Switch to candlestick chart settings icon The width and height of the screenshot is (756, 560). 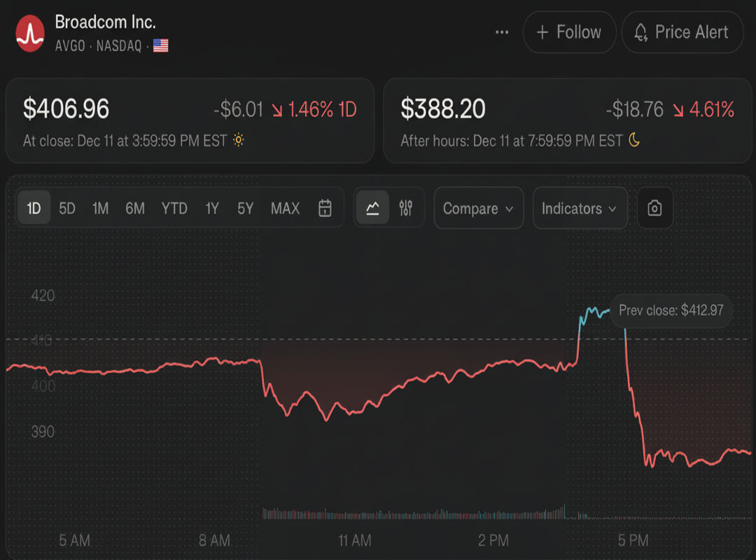406,208
